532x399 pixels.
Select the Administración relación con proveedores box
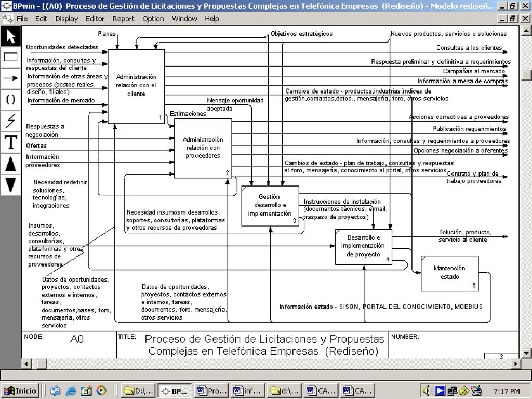click(x=203, y=148)
